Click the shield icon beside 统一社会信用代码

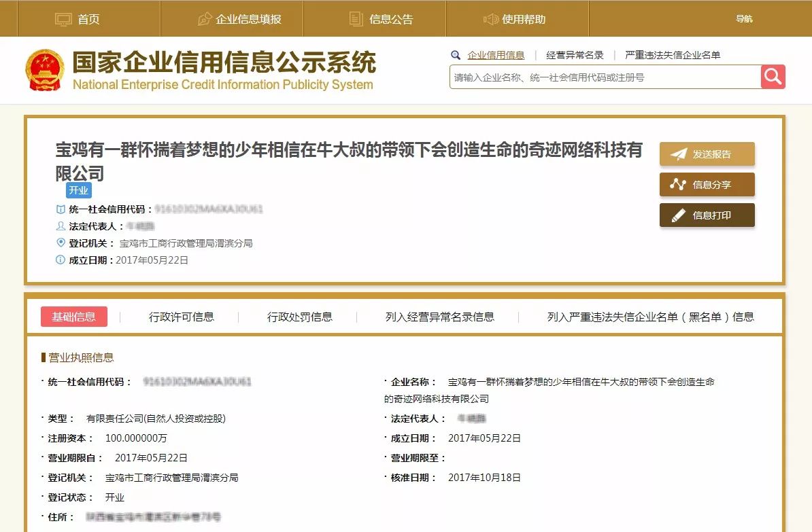tap(61, 209)
